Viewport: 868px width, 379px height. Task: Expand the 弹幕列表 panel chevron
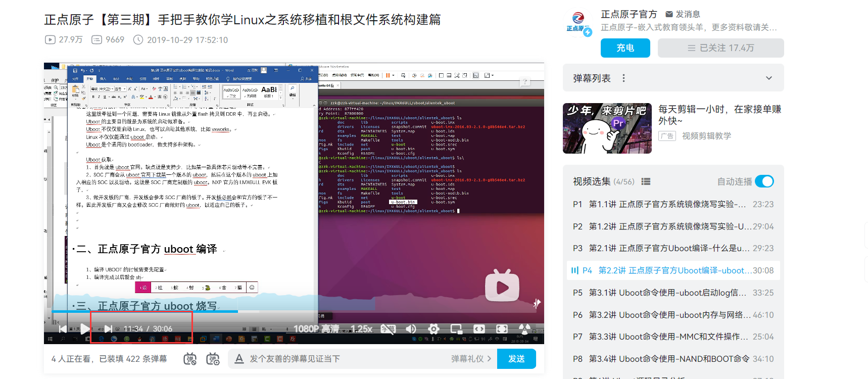[769, 78]
